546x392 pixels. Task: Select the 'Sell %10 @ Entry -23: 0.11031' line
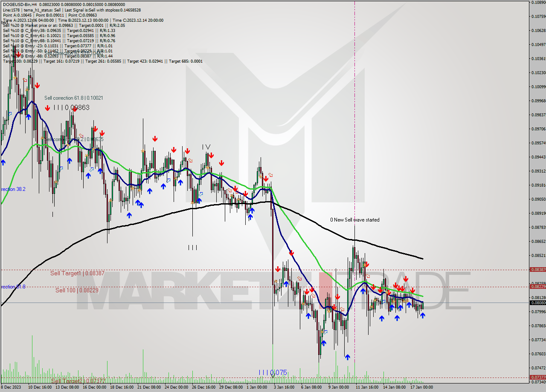(x=58, y=46)
